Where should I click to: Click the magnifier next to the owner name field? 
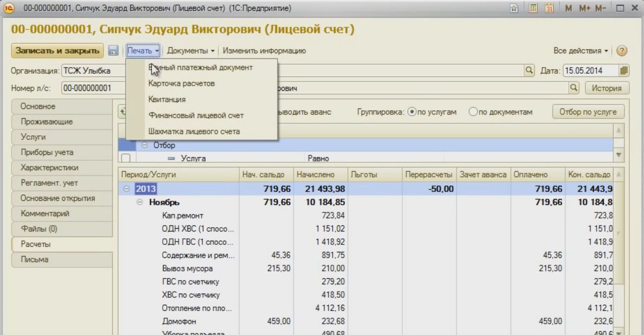pos(574,87)
